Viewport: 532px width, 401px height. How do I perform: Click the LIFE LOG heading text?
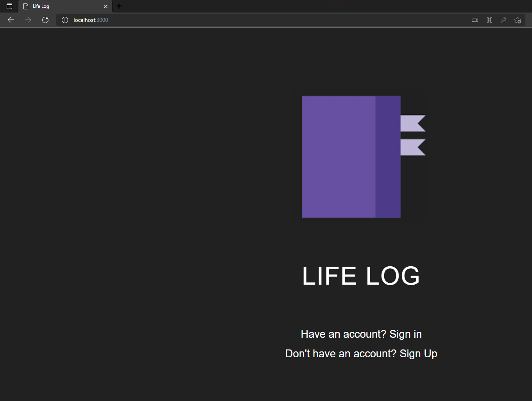click(361, 276)
